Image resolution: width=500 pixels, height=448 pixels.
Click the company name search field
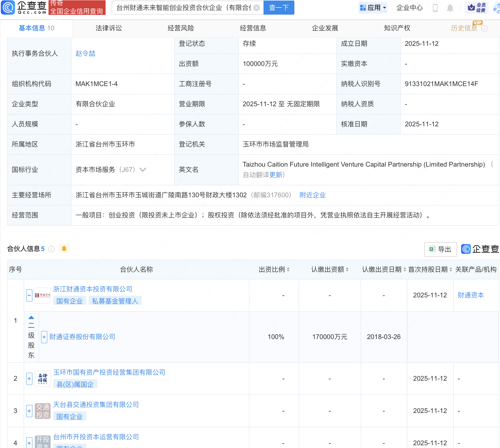(x=183, y=8)
